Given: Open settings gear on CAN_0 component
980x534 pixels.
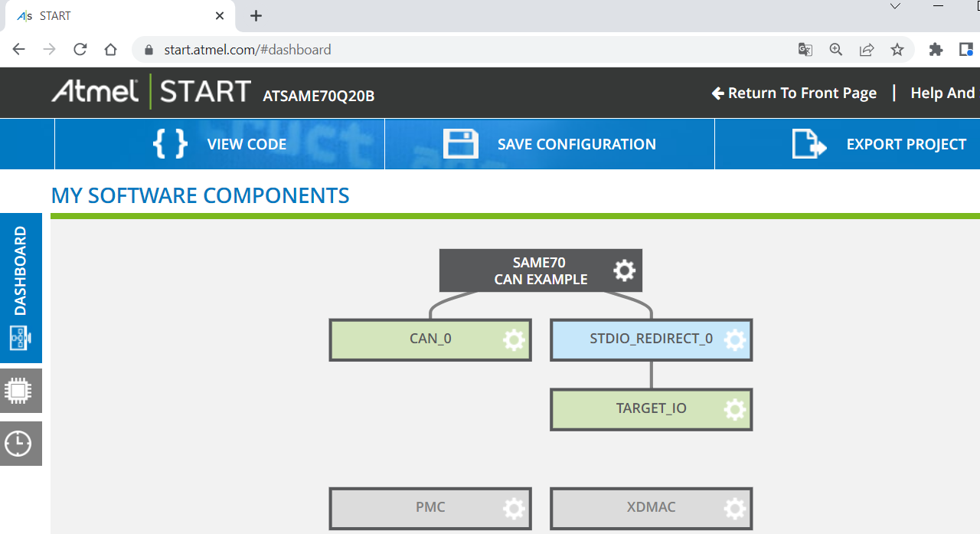Looking at the screenshot, I should (514, 339).
